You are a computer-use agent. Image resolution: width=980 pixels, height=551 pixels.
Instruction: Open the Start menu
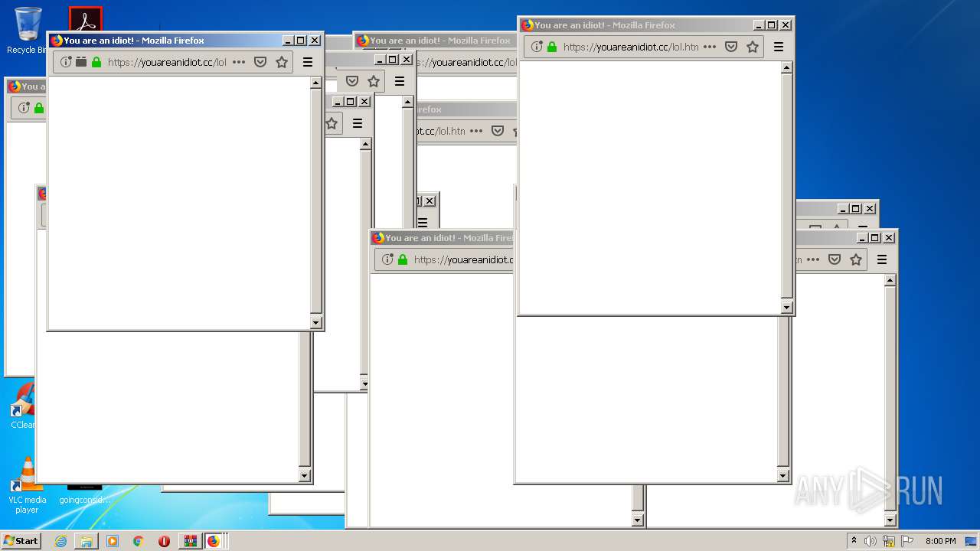21,541
